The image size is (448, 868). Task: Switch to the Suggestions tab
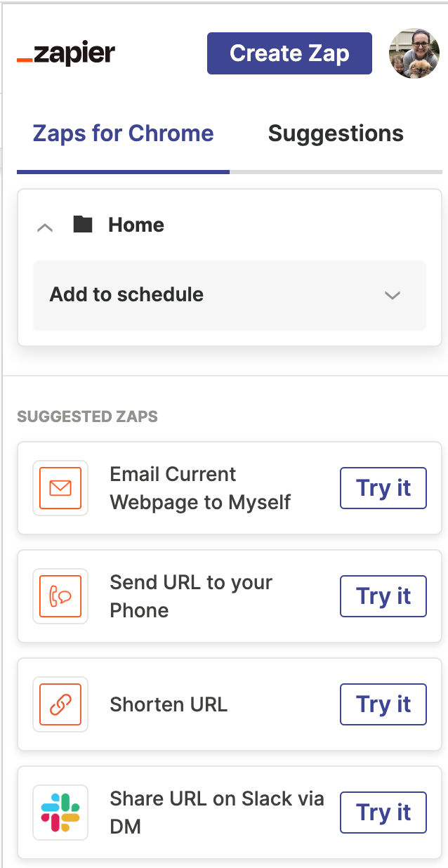coord(336,133)
